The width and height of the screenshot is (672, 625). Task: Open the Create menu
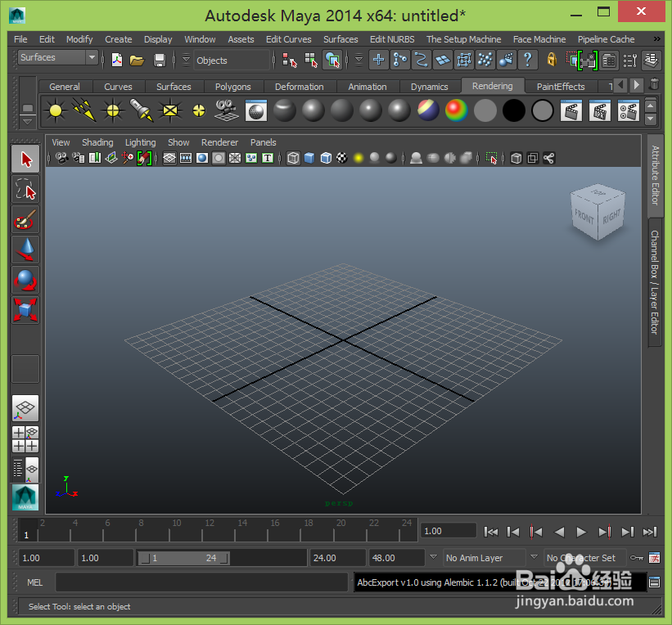tap(119, 39)
